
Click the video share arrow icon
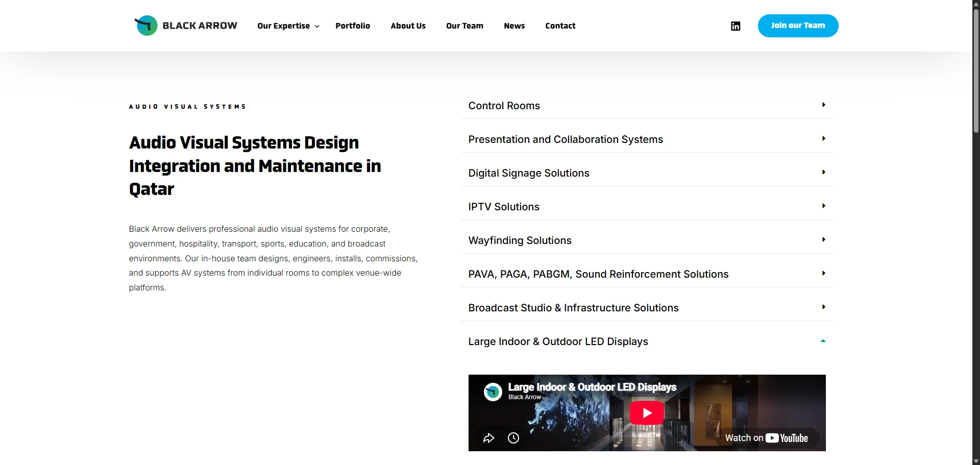click(488, 438)
